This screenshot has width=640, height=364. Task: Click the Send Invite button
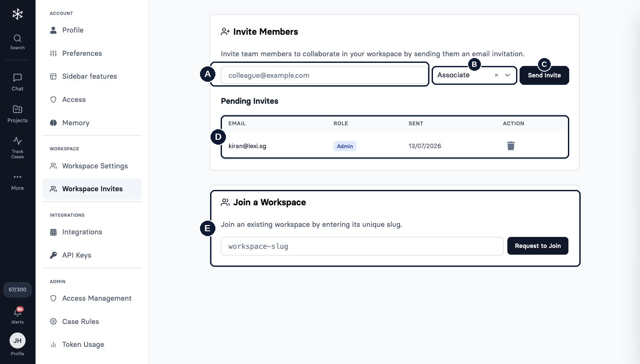point(544,75)
